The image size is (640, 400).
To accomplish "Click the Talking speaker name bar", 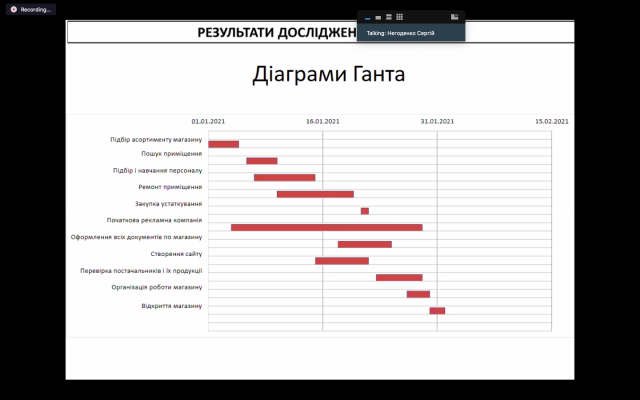I will pos(411,33).
